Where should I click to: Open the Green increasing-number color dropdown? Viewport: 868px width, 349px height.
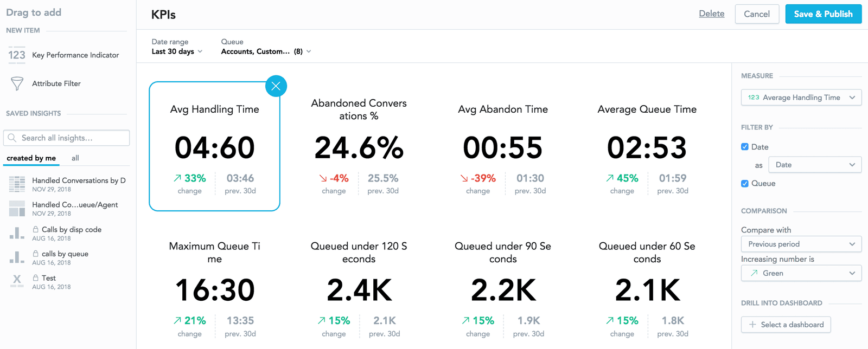click(801, 273)
